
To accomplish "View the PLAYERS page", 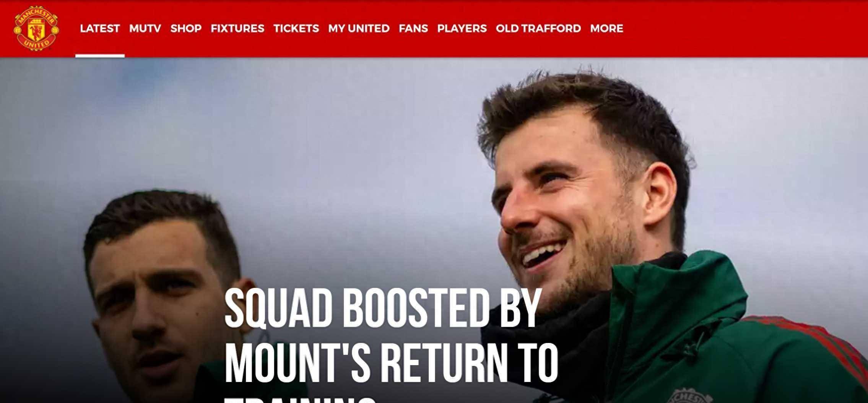I will 462,28.
